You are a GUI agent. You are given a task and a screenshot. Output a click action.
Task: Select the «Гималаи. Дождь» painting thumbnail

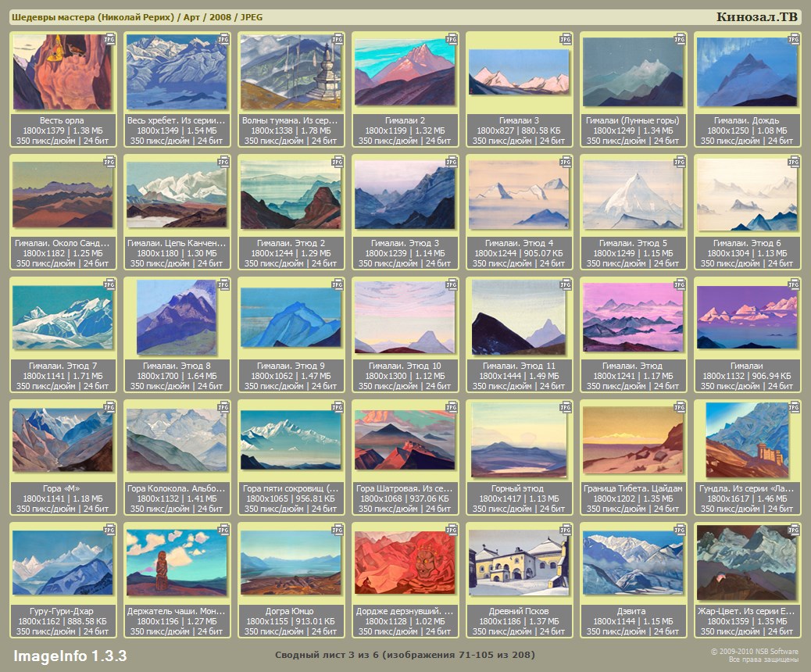[747, 72]
